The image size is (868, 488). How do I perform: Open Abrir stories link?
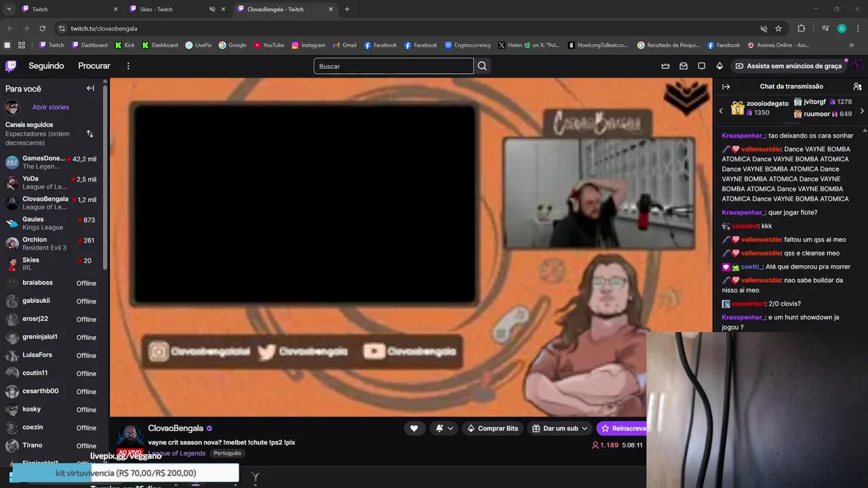coord(51,107)
